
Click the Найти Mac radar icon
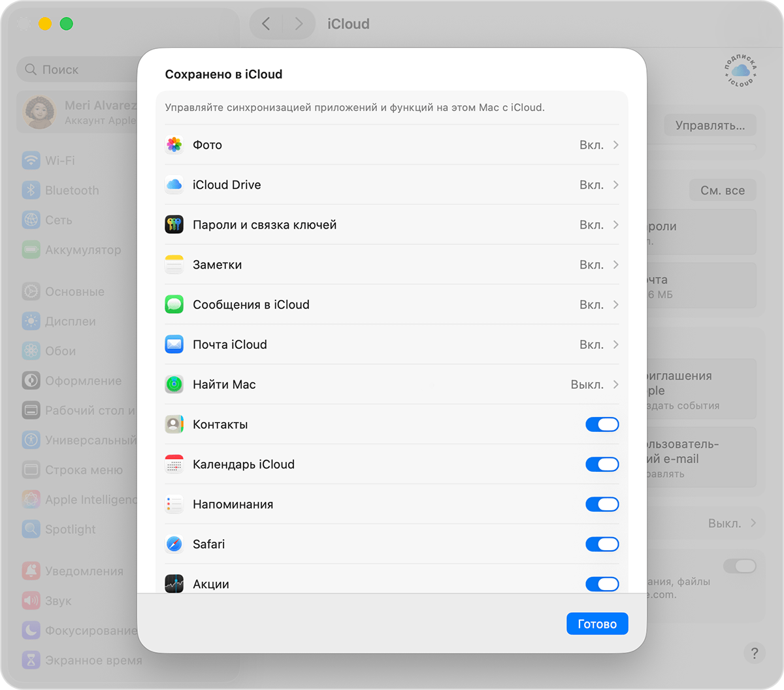174,384
